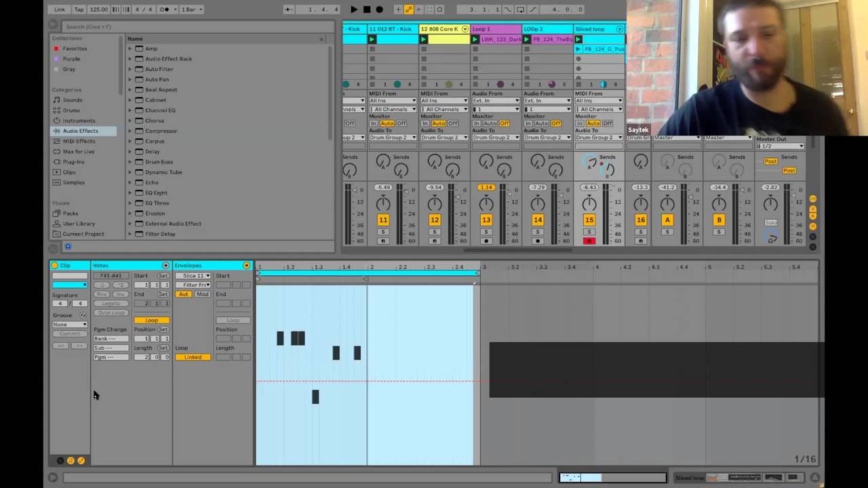
Task: Open Loop 1 Audio From Ext. In dropdown
Action: tap(496, 101)
